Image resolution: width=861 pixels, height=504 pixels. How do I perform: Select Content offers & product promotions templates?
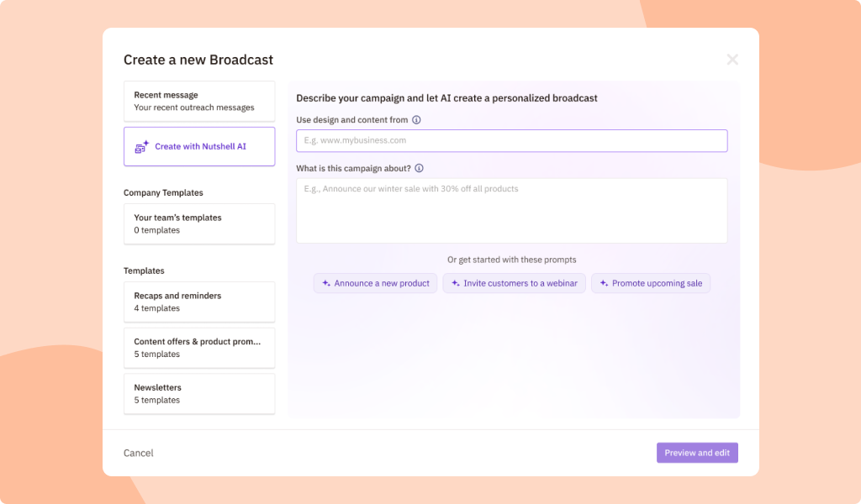click(199, 348)
